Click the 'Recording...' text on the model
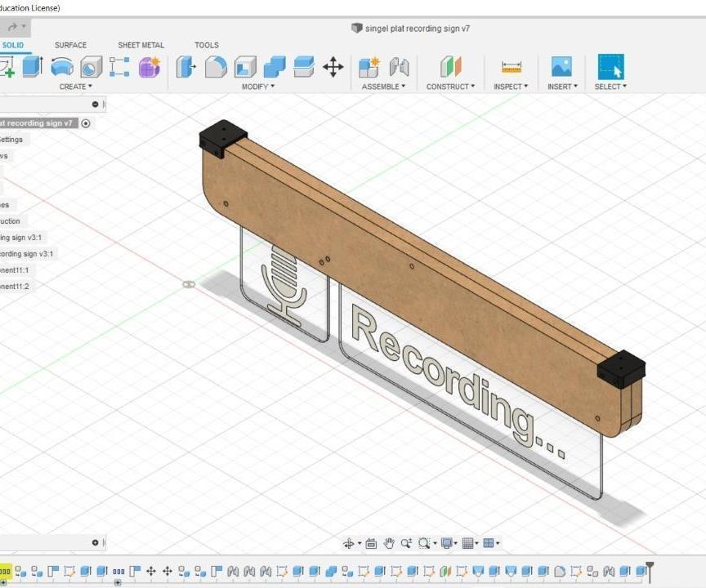The height and width of the screenshot is (588, 706). (x=457, y=381)
